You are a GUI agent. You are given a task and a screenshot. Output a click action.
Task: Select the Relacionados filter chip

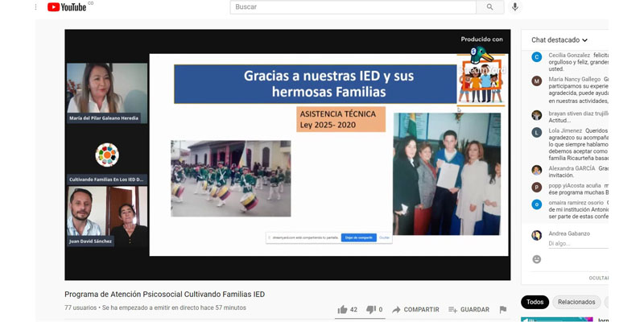point(576,303)
